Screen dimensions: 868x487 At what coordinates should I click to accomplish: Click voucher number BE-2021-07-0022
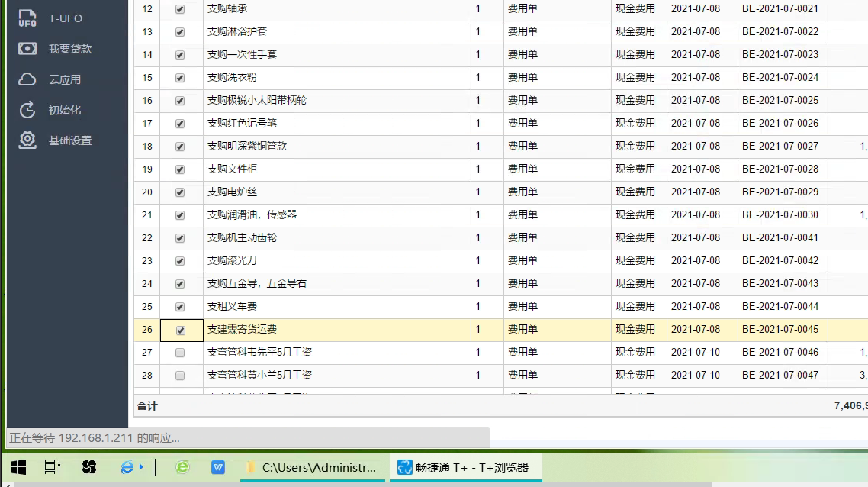click(x=780, y=31)
